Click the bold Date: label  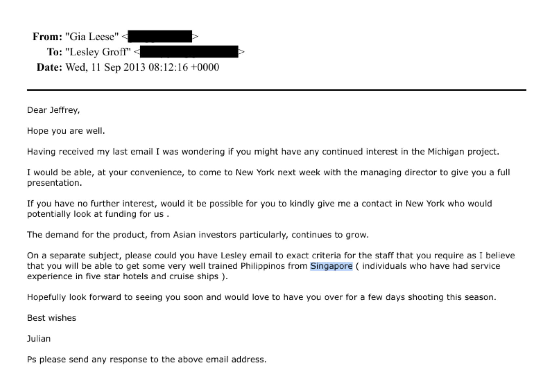[49, 67]
